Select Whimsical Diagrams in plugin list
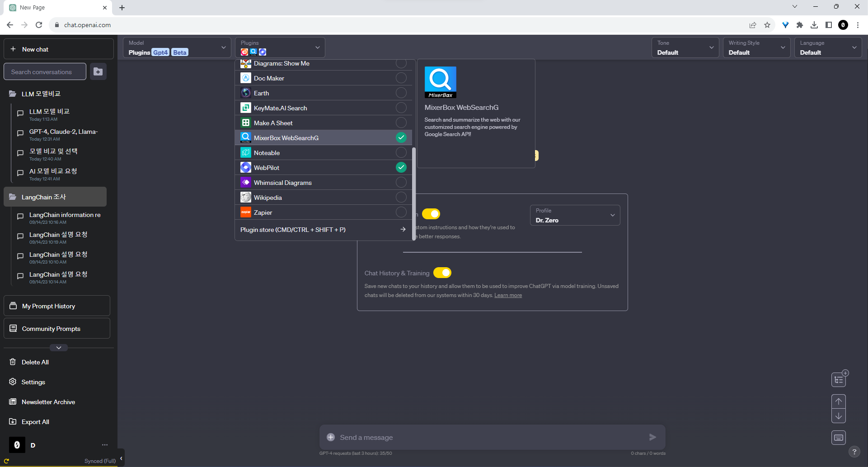The height and width of the screenshot is (467, 868). click(323, 183)
